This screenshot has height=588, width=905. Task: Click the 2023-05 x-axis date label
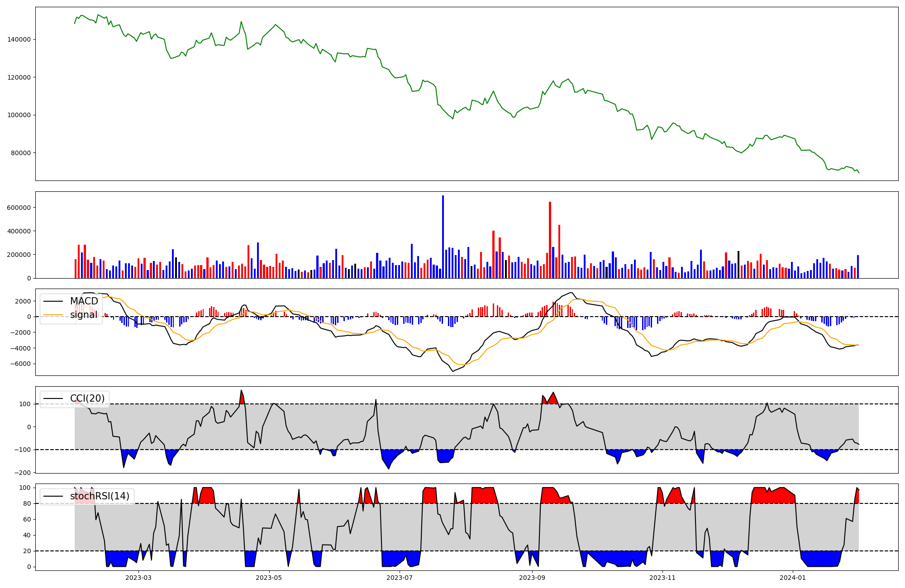tap(269, 578)
